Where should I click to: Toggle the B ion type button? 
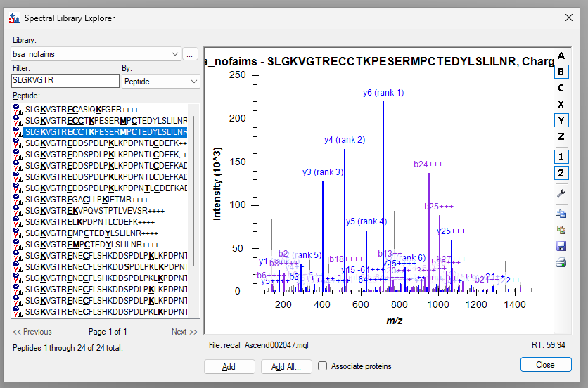561,72
